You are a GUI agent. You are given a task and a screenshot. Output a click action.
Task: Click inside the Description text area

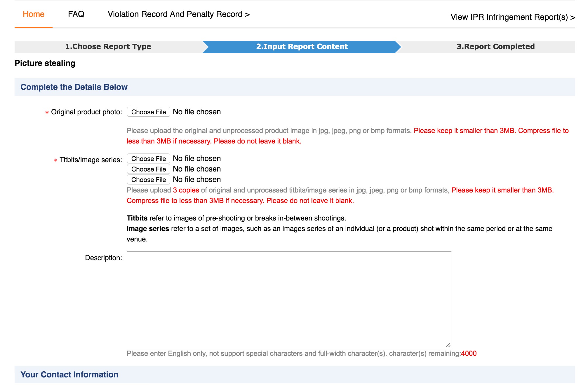click(x=288, y=300)
